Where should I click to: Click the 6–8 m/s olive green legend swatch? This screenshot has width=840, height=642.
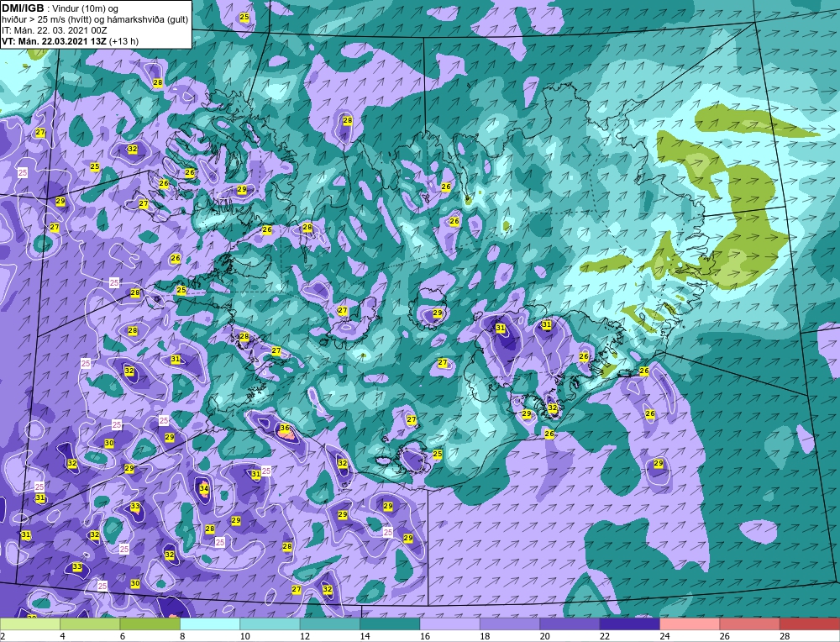click(x=150, y=624)
